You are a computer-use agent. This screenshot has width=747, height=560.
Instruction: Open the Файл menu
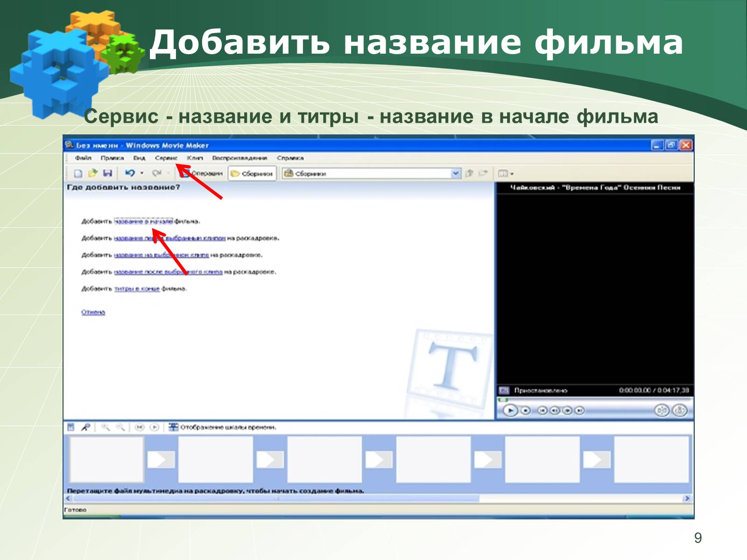83,158
